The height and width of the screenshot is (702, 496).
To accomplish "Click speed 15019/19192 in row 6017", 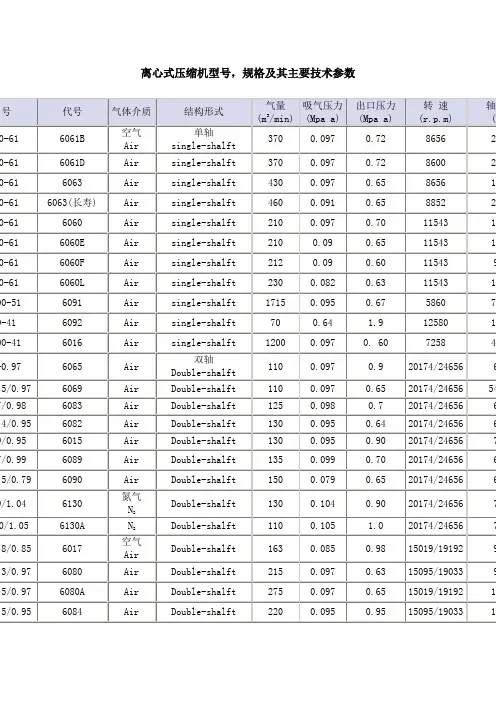I will [436, 549].
